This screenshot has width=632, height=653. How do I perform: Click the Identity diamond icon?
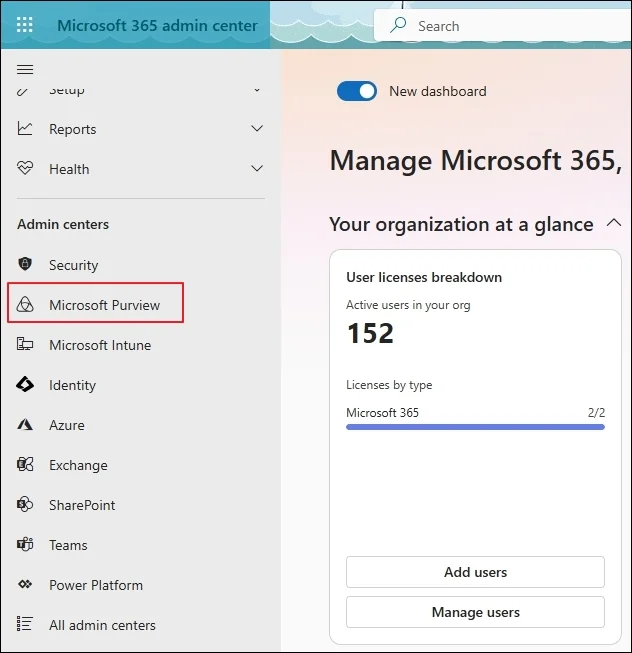(25, 384)
